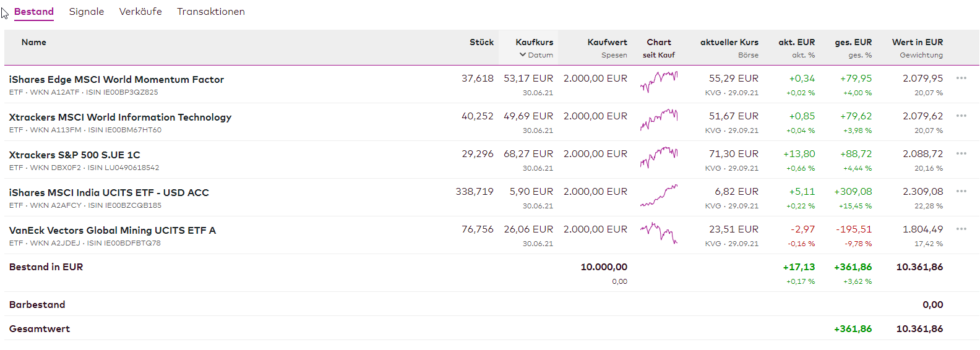The image size is (980, 350).
Task: Sort by Kaufkurs Datum chevron
Action: coord(523,55)
